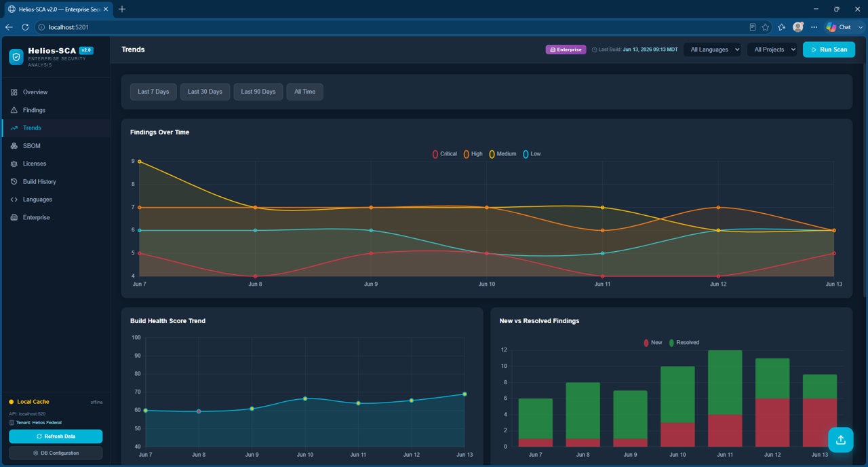Open the browser favorites list icon
The width and height of the screenshot is (868, 467).
(781, 27)
